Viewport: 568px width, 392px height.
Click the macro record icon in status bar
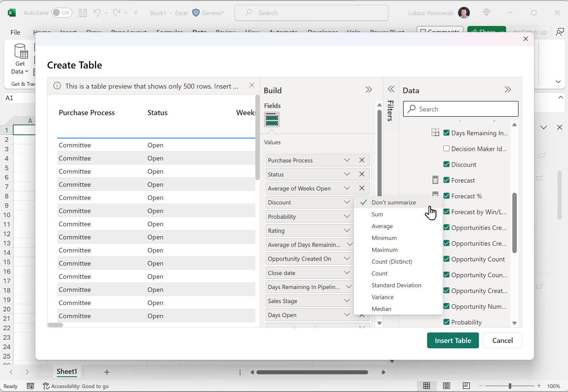[30, 386]
